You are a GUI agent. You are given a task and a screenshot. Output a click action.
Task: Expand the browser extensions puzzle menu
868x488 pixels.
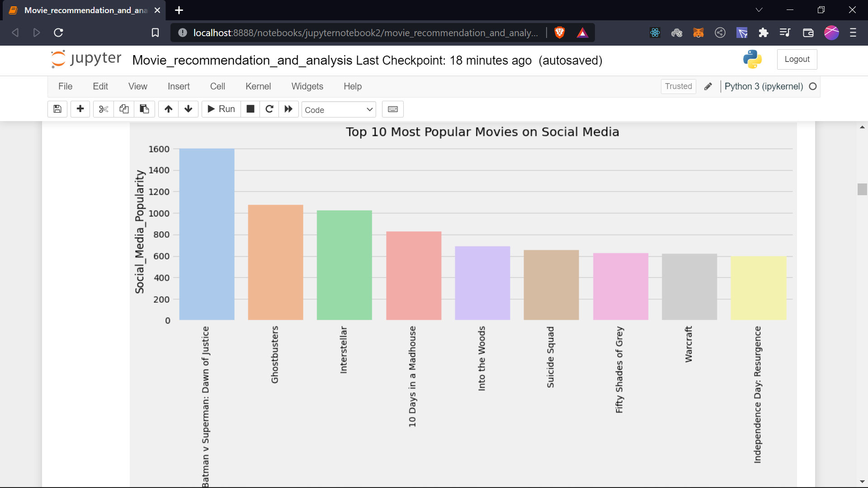coord(764,33)
